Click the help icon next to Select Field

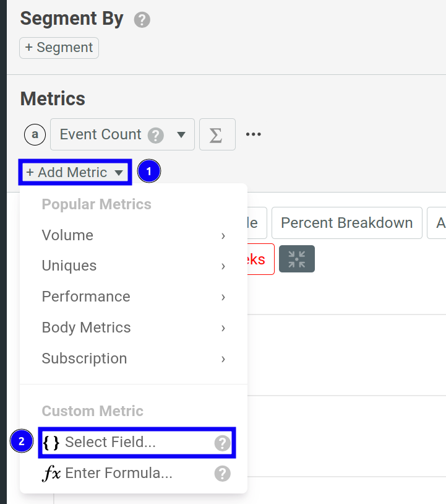(221, 442)
